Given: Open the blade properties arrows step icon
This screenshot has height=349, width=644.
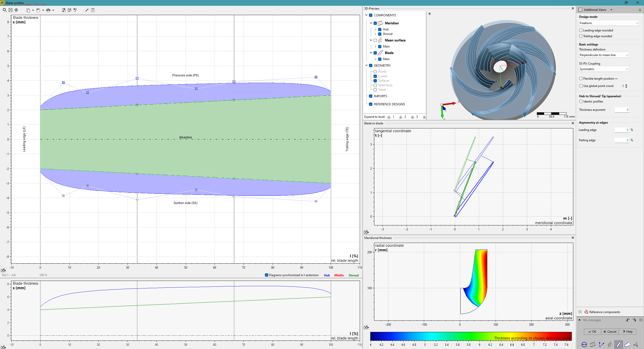Looking at the screenshot, I should click(601, 344).
